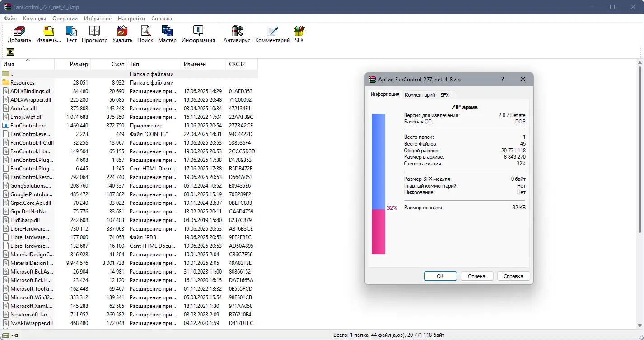Close the archive info dialog
Screen dimensions: 644x340
coord(523,79)
